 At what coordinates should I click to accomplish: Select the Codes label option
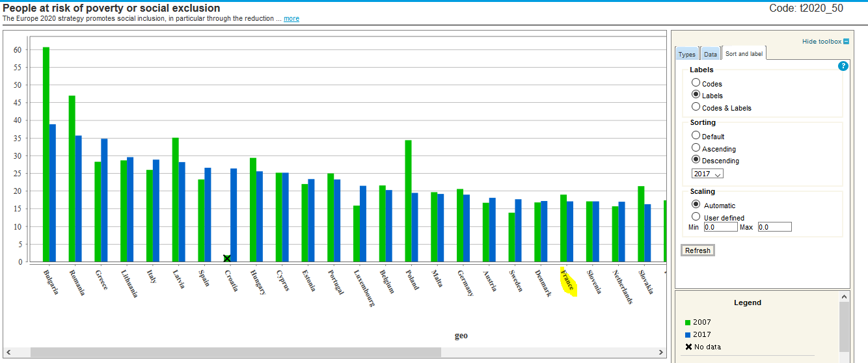tap(696, 83)
